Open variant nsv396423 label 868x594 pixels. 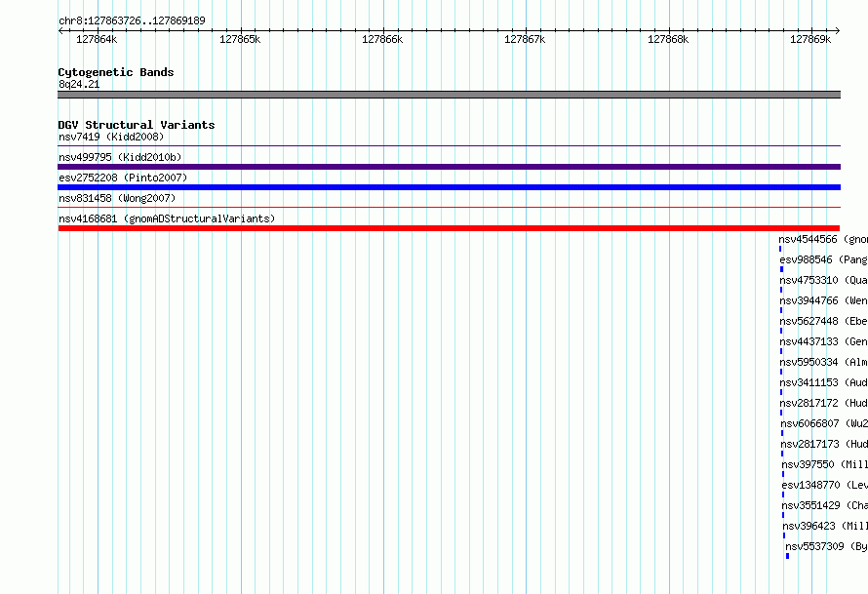825,526
